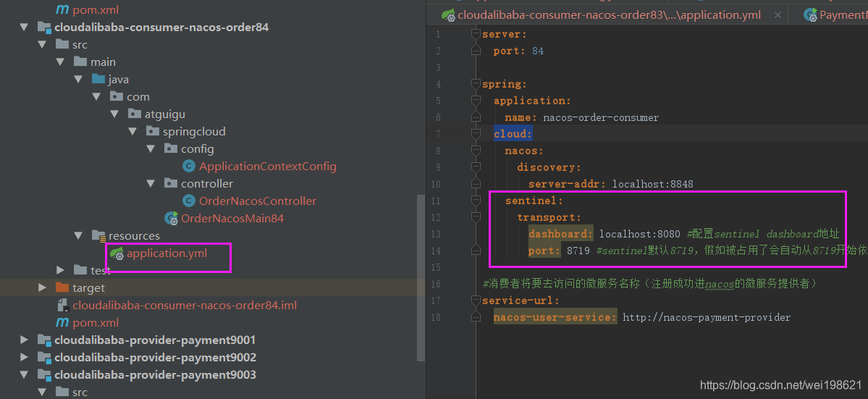Collapse the cloudalibaba-consumer-nacos-order84 module
The height and width of the screenshot is (399, 868).
click(x=24, y=27)
